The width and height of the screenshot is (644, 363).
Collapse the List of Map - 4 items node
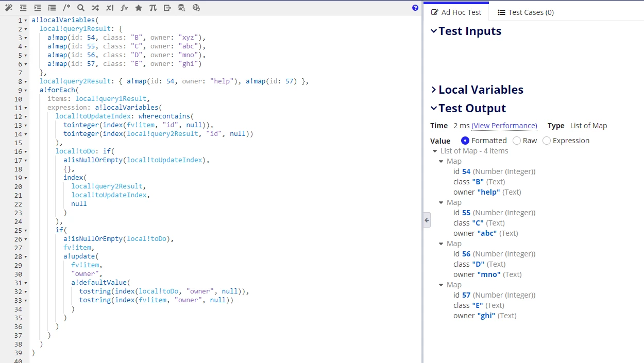[435, 151]
